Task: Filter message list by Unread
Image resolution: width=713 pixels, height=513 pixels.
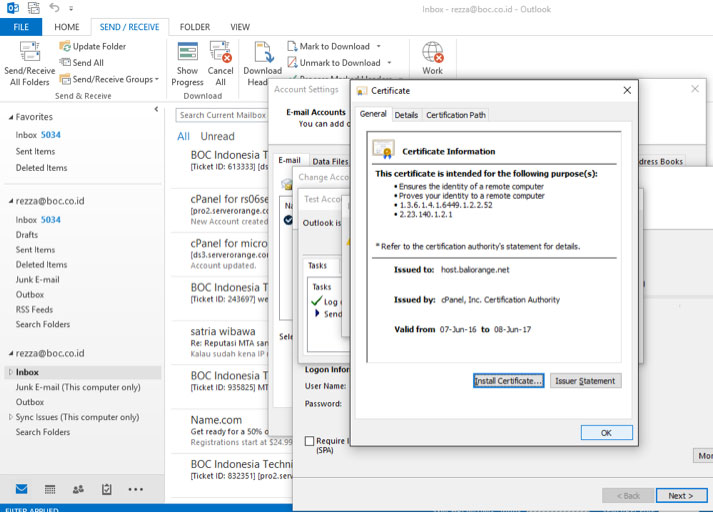Action: (217, 136)
